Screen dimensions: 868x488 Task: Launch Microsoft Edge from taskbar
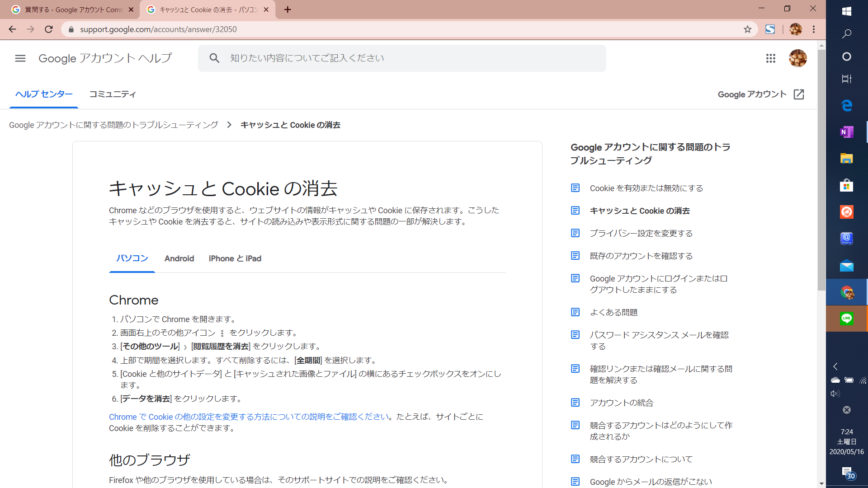(x=847, y=105)
